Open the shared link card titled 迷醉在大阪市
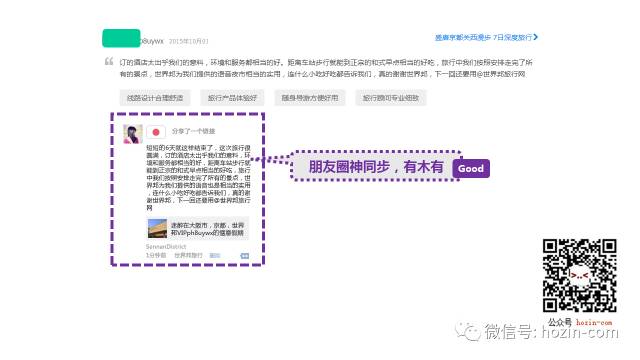 point(198,229)
